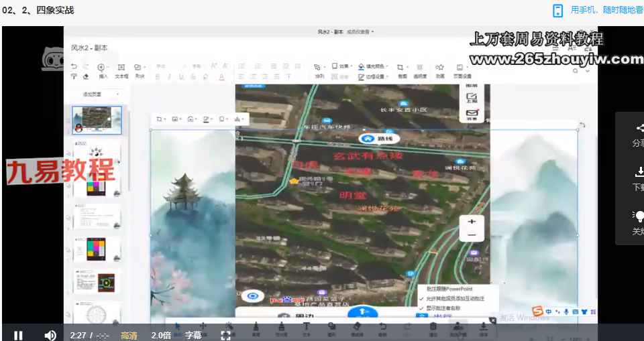Click the redo arrow in the slide editor toolbar
This screenshot has width=644, height=341.
click(86, 66)
